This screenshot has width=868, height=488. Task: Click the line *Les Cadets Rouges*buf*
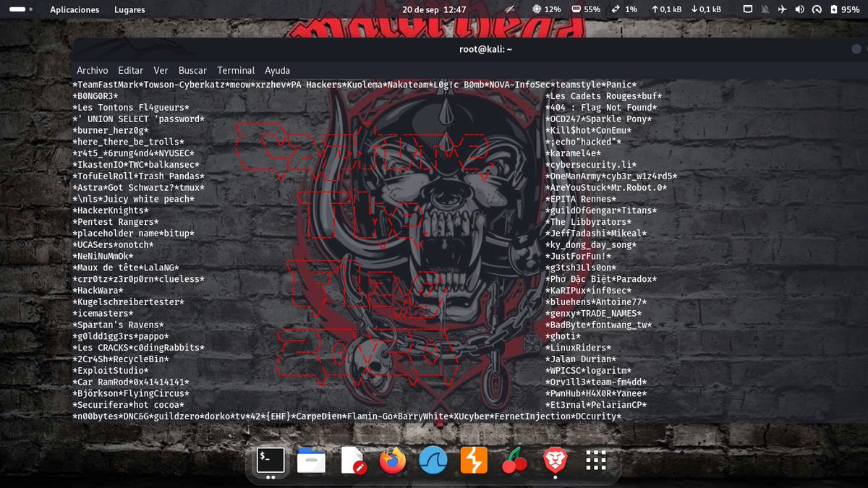(x=604, y=96)
